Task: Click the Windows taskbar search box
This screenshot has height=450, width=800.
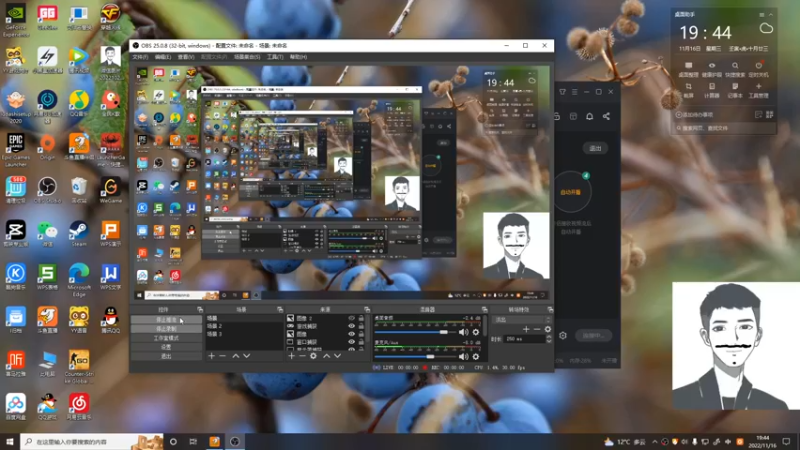Action: 92,442
